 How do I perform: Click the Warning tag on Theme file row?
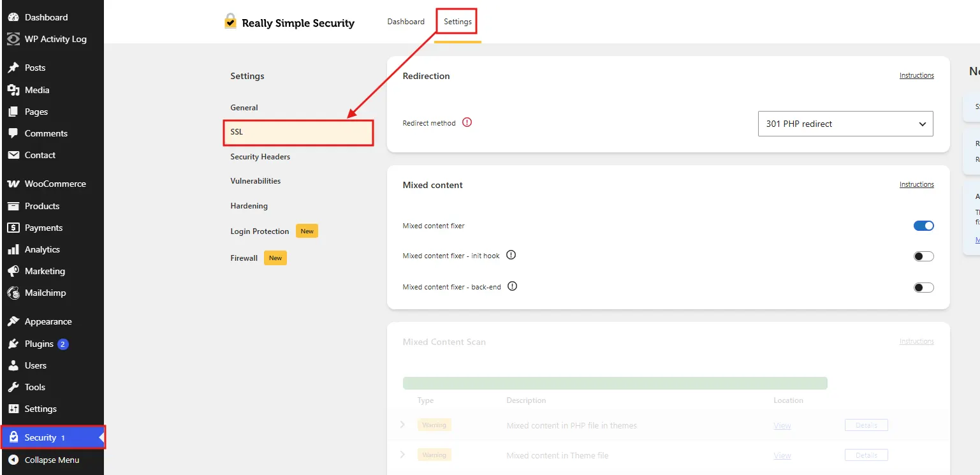434,455
